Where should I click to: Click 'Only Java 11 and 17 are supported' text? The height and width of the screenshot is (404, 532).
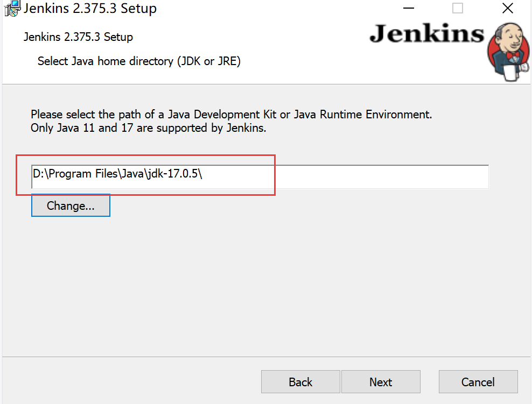click(148, 128)
